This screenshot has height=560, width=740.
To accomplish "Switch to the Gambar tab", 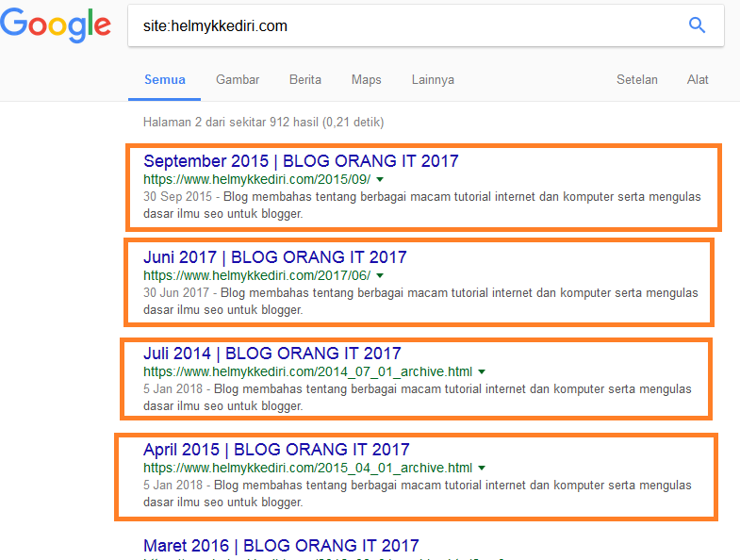I will (x=238, y=79).
